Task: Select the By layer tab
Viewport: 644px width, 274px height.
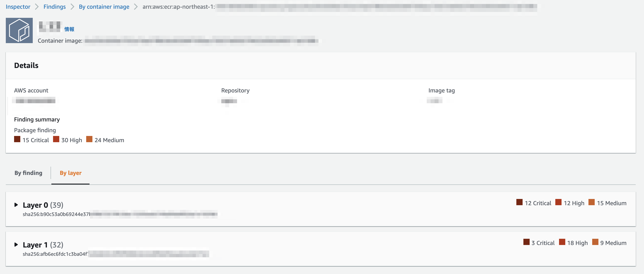Action: (70, 173)
